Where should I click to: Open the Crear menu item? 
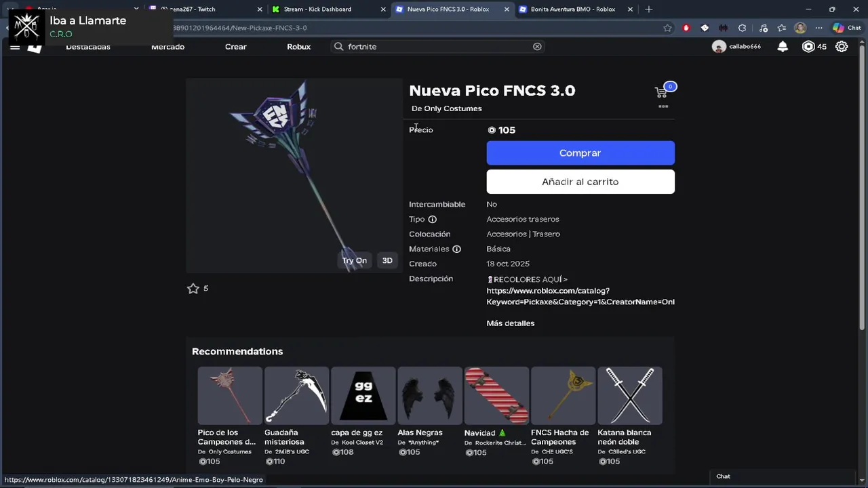236,47
